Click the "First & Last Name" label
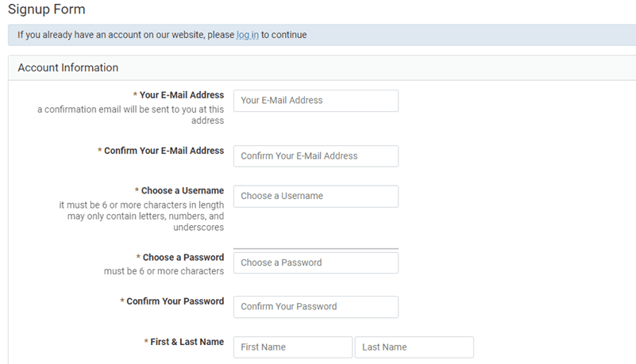Image resolution: width=636 pixels, height=364 pixels. [x=187, y=342]
